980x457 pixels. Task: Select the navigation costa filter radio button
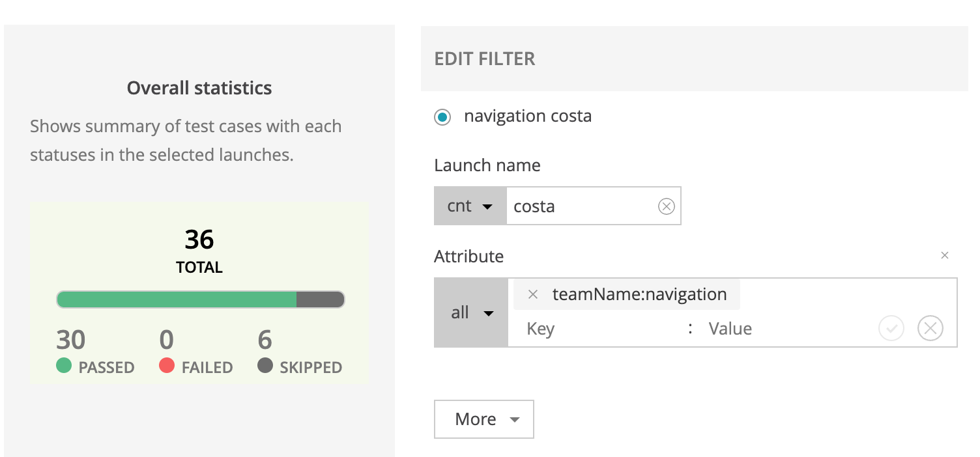442,117
